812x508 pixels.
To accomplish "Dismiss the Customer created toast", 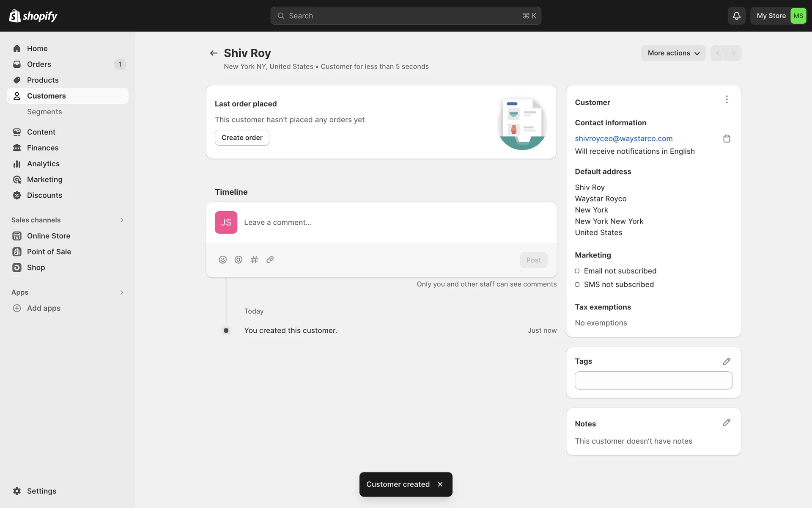I will tap(440, 484).
